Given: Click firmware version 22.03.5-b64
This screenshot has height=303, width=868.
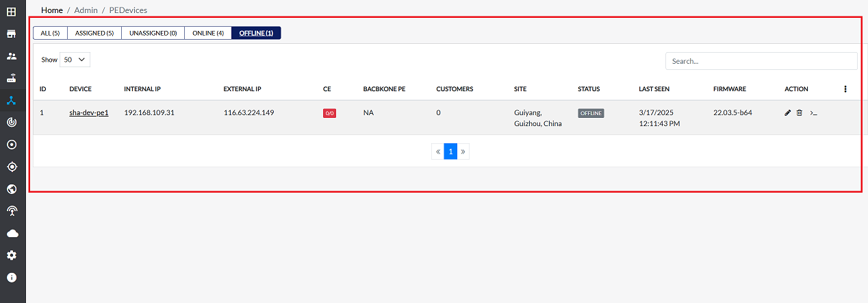Looking at the screenshot, I should click(x=732, y=112).
